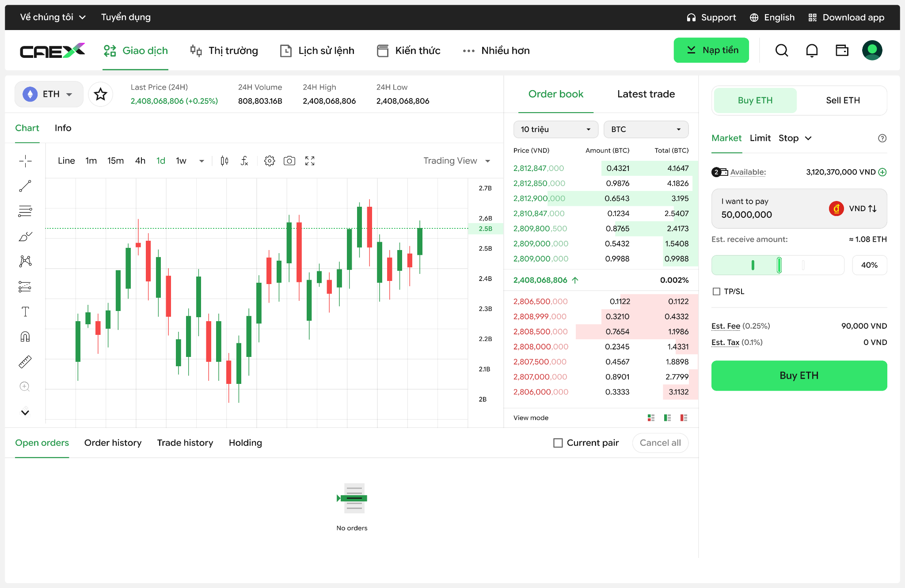Select the horizontal lines tool
This screenshot has width=905, height=588.
coord(25,211)
